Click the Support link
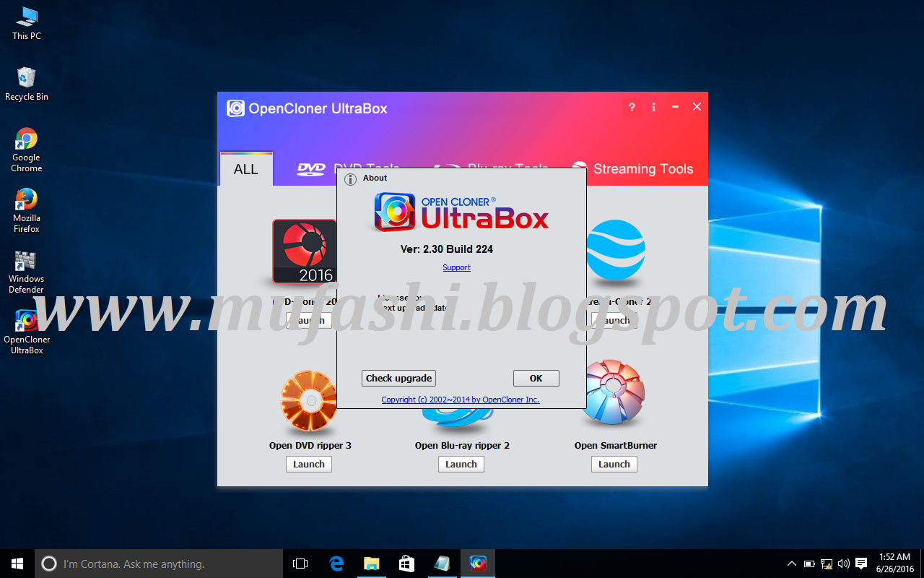The height and width of the screenshot is (578, 924). [x=456, y=267]
